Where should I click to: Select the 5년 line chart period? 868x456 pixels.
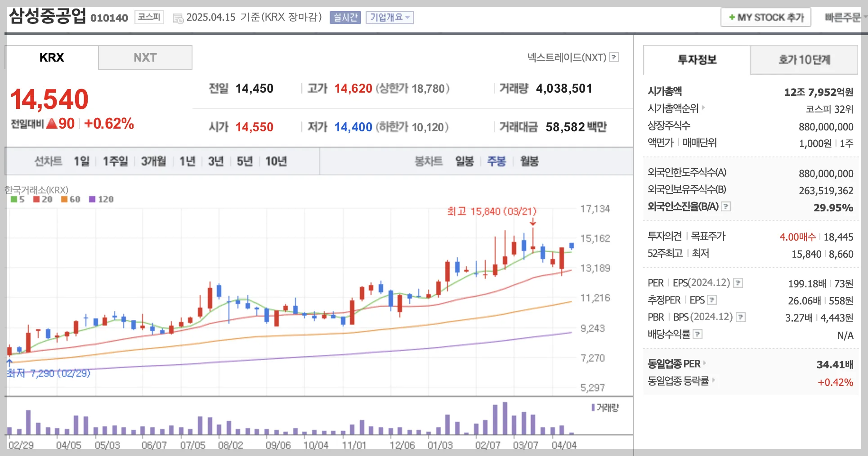[x=245, y=161]
